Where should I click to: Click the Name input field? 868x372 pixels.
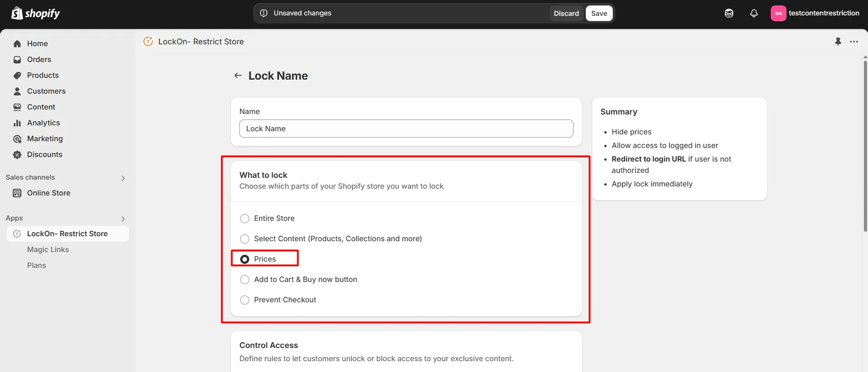406,129
